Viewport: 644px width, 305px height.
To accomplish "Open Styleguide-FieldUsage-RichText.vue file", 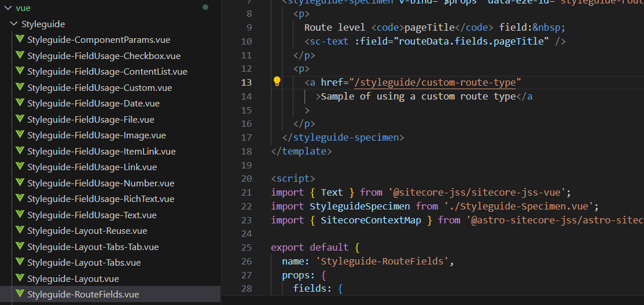I will (101, 199).
